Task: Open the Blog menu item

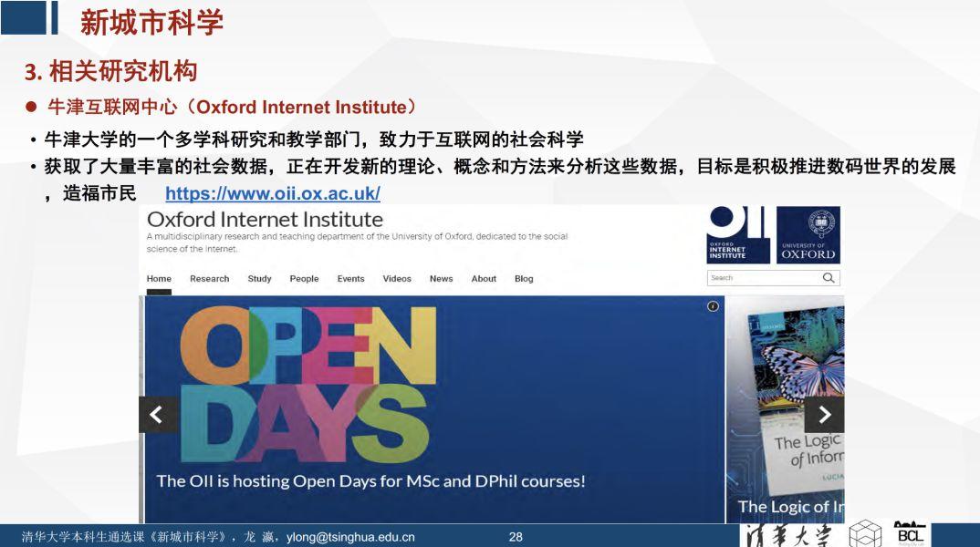Action: click(x=524, y=278)
